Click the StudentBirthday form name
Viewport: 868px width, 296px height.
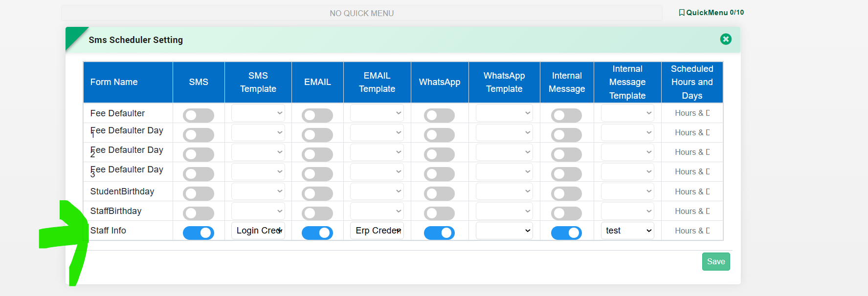[x=122, y=191]
